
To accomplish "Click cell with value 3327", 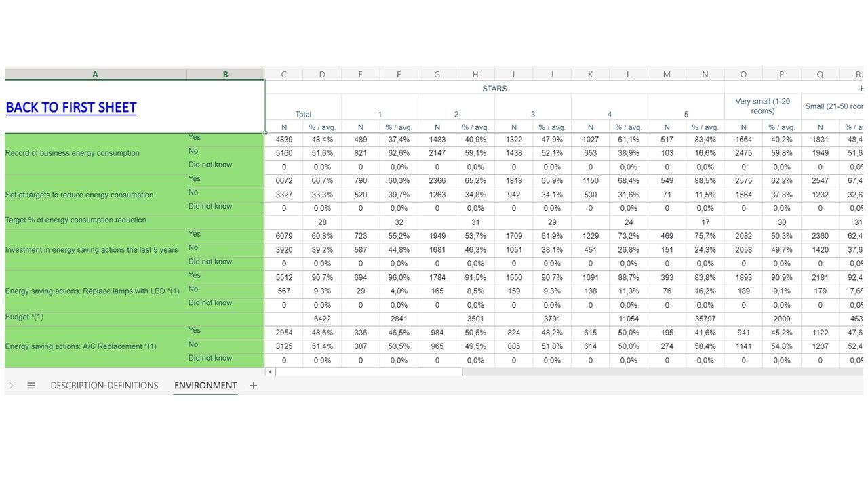I will 284,195.
